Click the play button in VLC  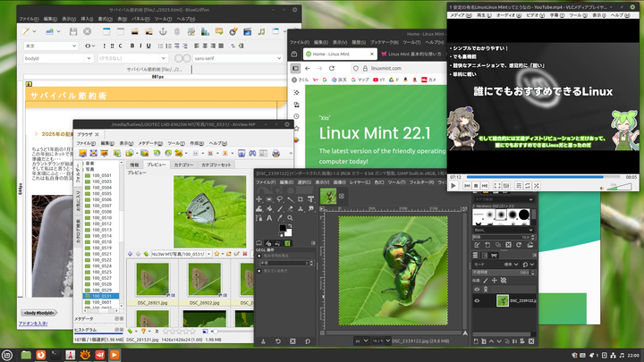[x=453, y=186]
